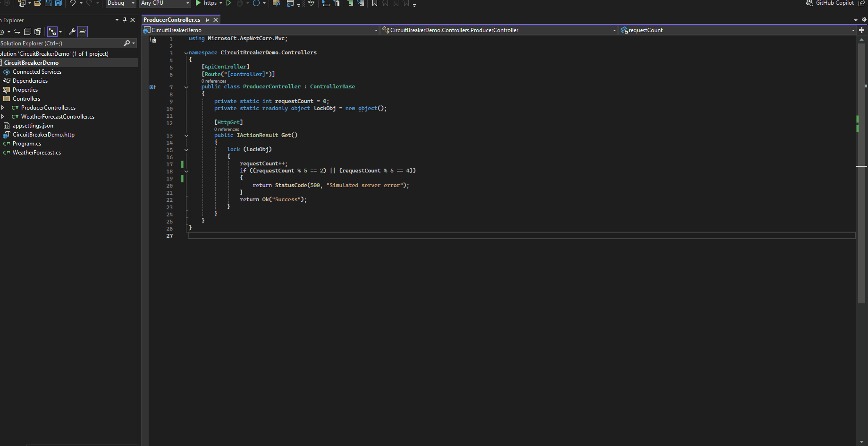
Task: Open Program.cs in Solution Explorer
Action: pos(27,144)
